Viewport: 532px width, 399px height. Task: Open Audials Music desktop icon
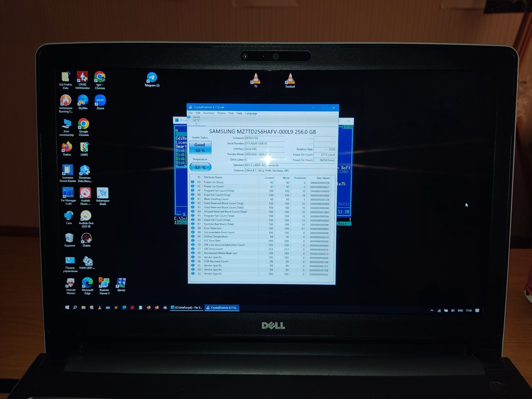click(x=85, y=196)
